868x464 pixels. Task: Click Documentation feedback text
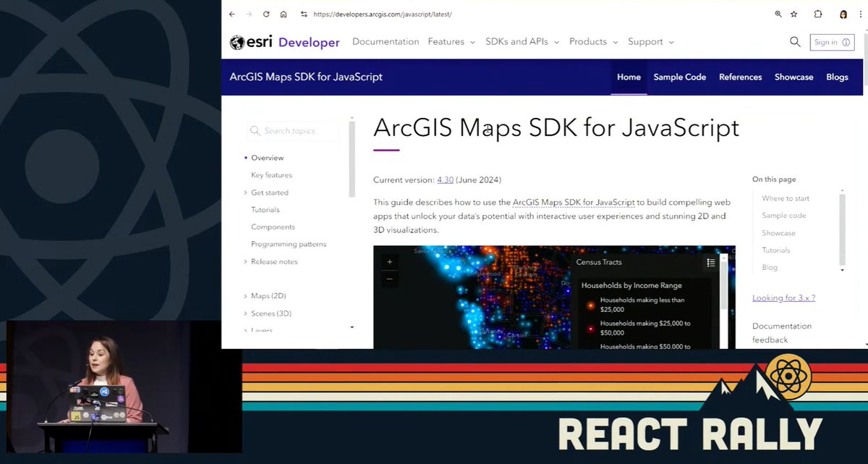(782, 333)
